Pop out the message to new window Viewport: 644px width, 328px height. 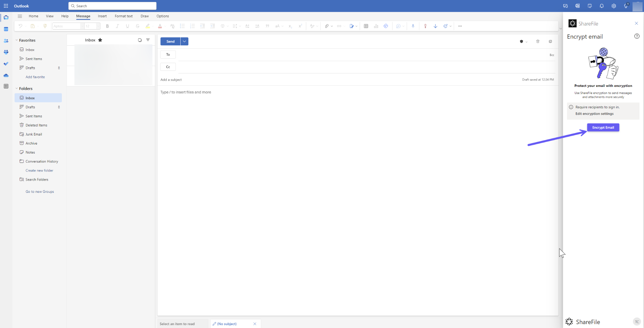coord(550,41)
